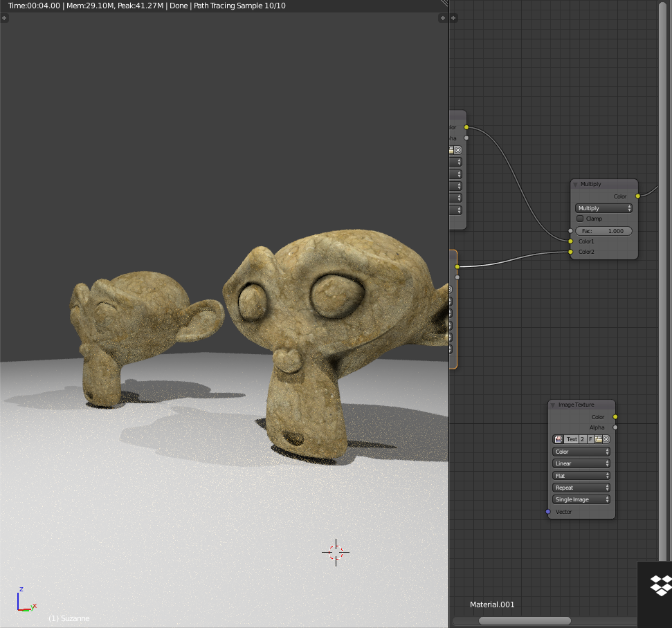This screenshot has height=628, width=672.
Task: Open the Repeat extension dropdown
Action: pyautogui.click(x=581, y=488)
